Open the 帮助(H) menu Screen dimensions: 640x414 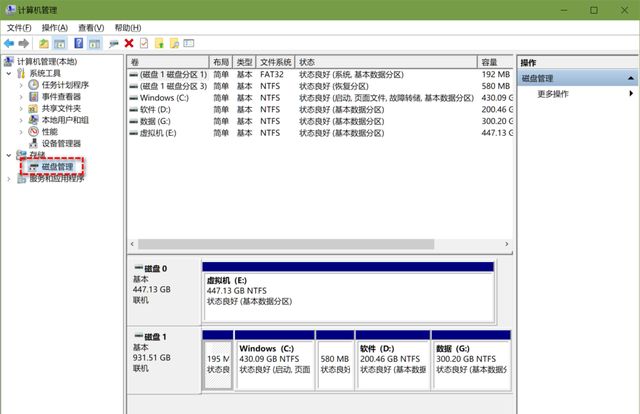tap(128, 28)
